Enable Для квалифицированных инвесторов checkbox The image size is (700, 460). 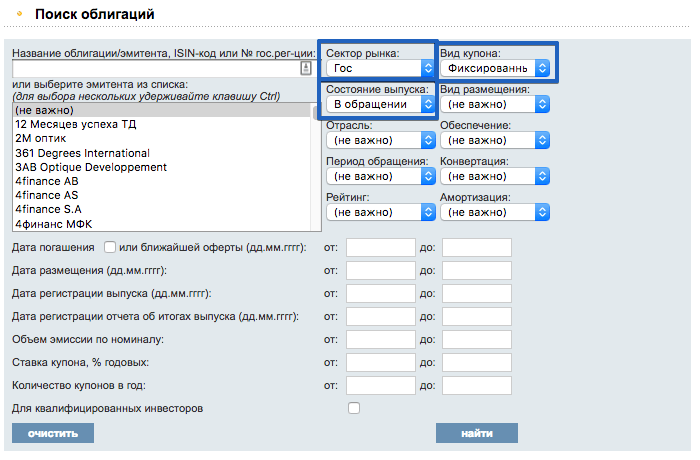click(354, 408)
